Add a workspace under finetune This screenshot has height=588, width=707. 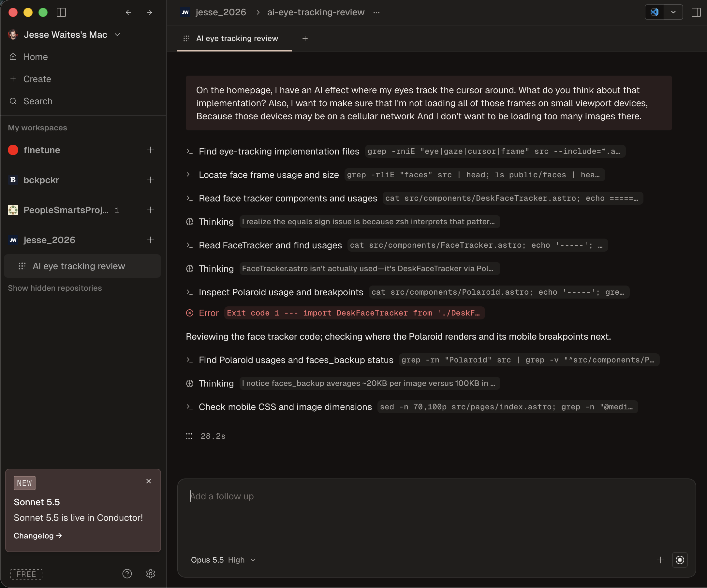(x=151, y=150)
